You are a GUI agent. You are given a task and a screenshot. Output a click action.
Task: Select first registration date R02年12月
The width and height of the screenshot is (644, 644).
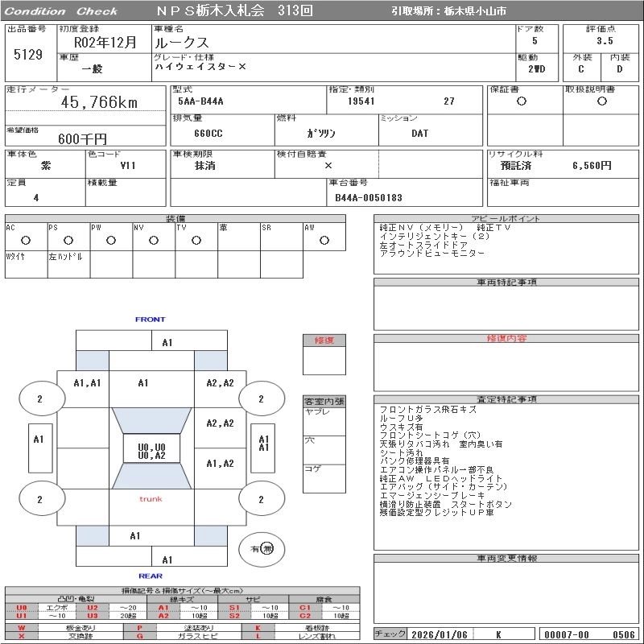[x=105, y=43]
